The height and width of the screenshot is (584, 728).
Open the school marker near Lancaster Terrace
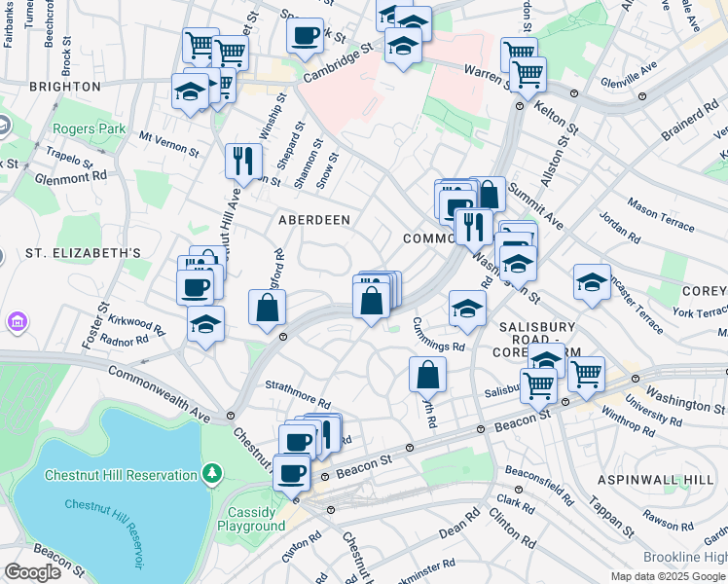(x=592, y=283)
